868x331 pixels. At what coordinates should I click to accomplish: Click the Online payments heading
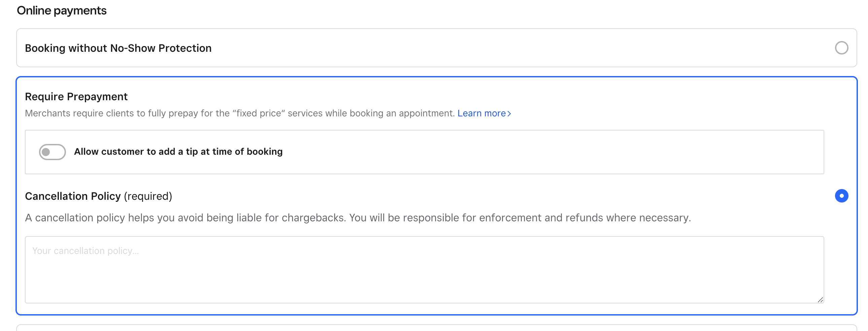coord(62,10)
